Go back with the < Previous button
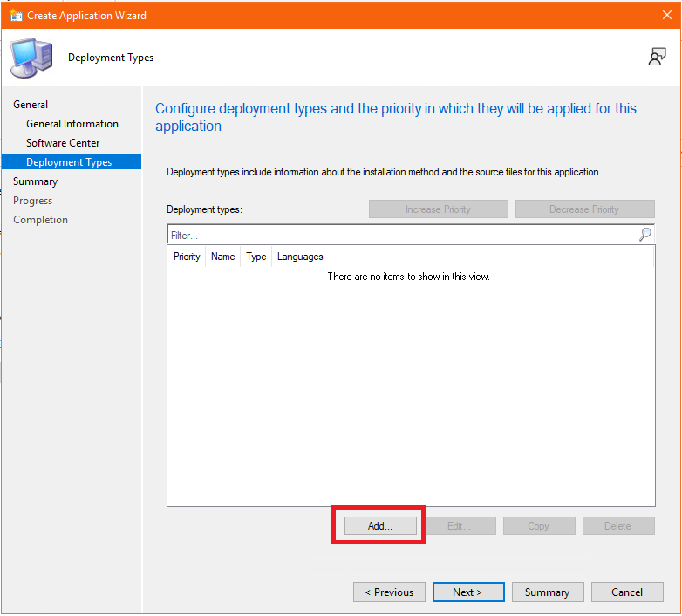Image resolution: width=682 pixels, height=616 pixels. (389, 592)
